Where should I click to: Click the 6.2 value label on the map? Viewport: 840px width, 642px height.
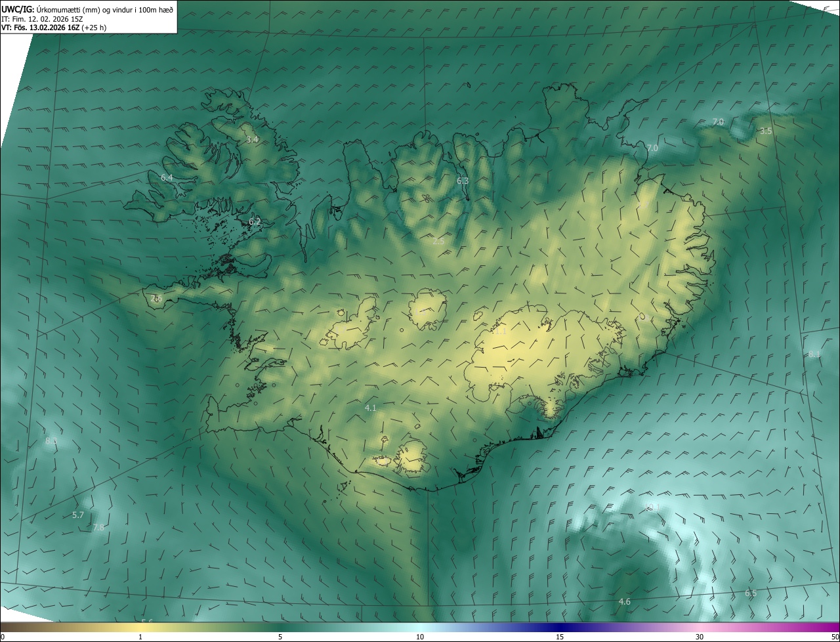coord(255,222)
